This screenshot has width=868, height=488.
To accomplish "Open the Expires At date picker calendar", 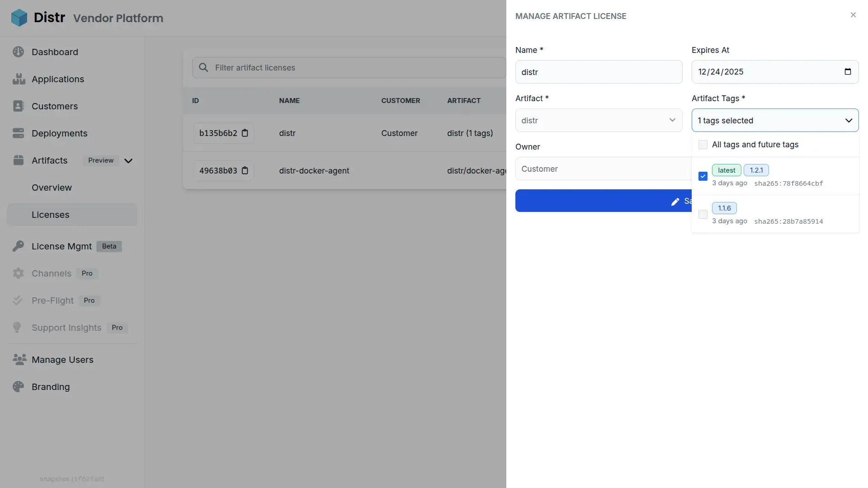I will click(x=848, y=72).
